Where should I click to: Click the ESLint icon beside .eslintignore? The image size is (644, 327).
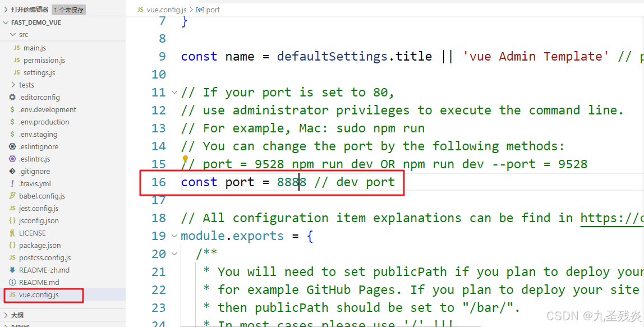click(12, 146)
